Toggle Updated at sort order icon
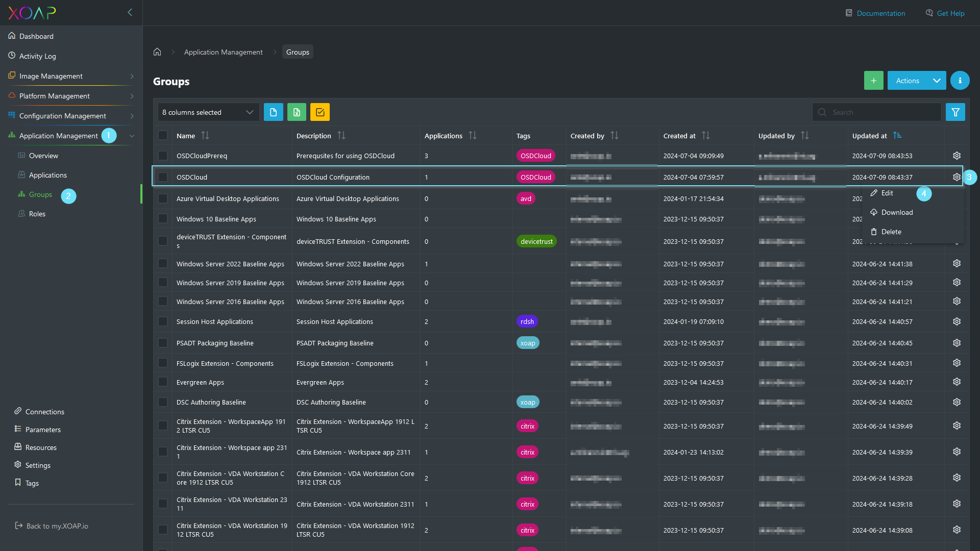This screenshot has width=980, height=551. [x=897, y=136]
